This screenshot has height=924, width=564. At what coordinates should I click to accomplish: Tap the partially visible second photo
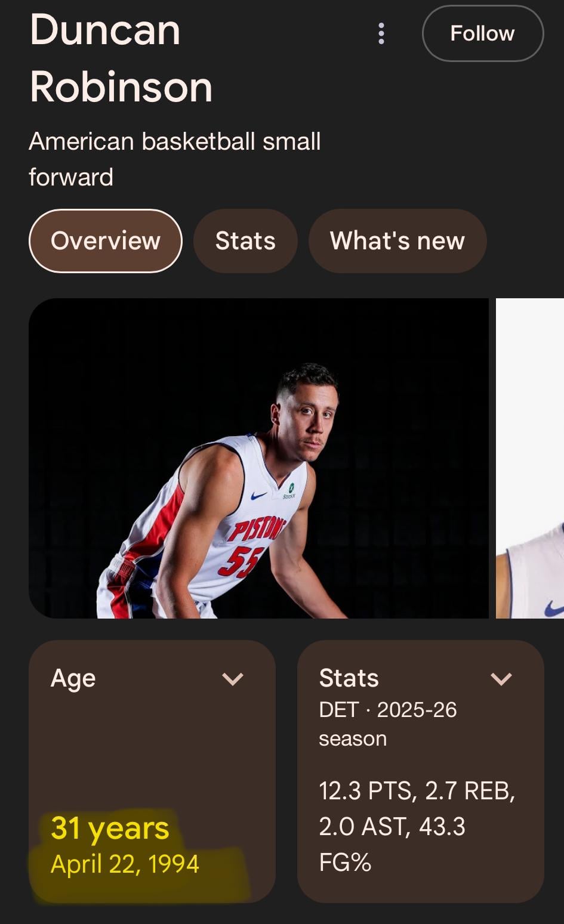(x=530, y=458)
